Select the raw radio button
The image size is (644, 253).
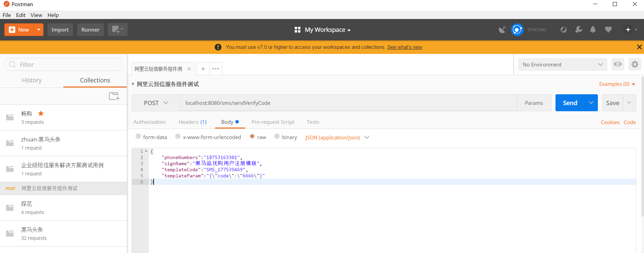(x=252, y=136)
